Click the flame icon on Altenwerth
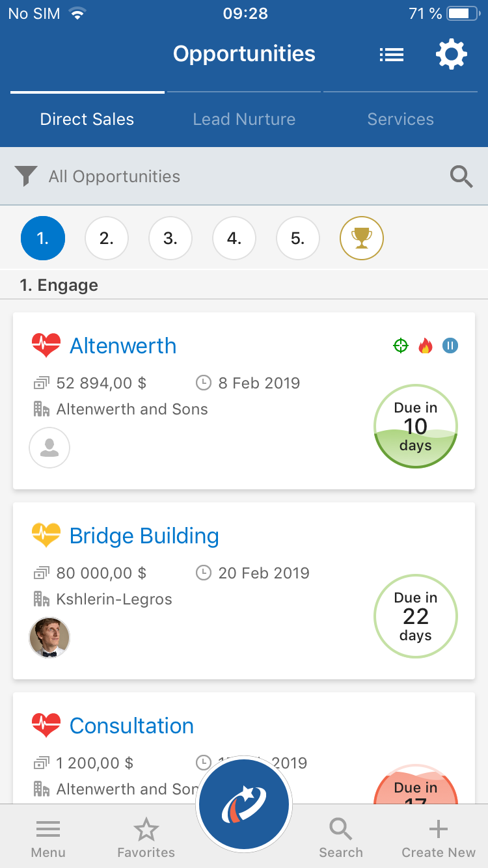488x868 pixels. pos(426,346)
